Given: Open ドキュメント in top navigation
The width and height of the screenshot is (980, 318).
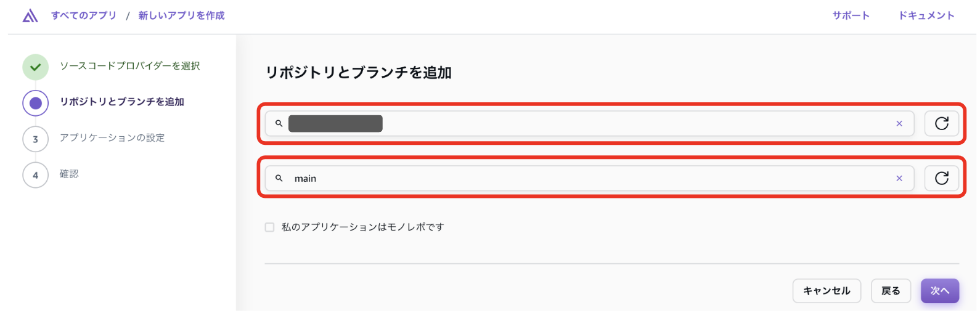Looking at the screenshot, I should tap(926, 15).
